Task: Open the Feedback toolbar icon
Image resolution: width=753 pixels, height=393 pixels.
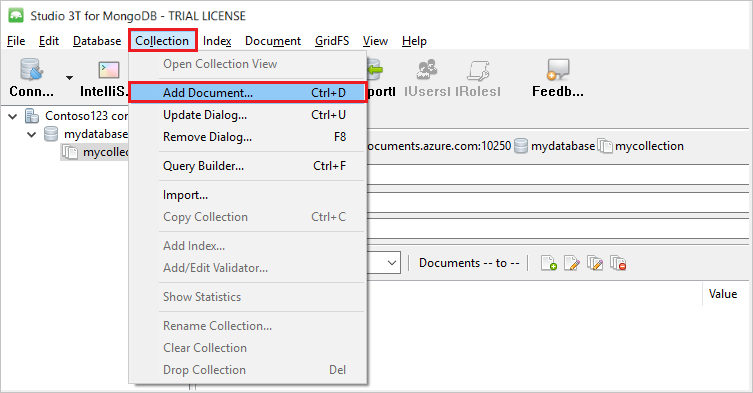Action: [x=558, y=70]
